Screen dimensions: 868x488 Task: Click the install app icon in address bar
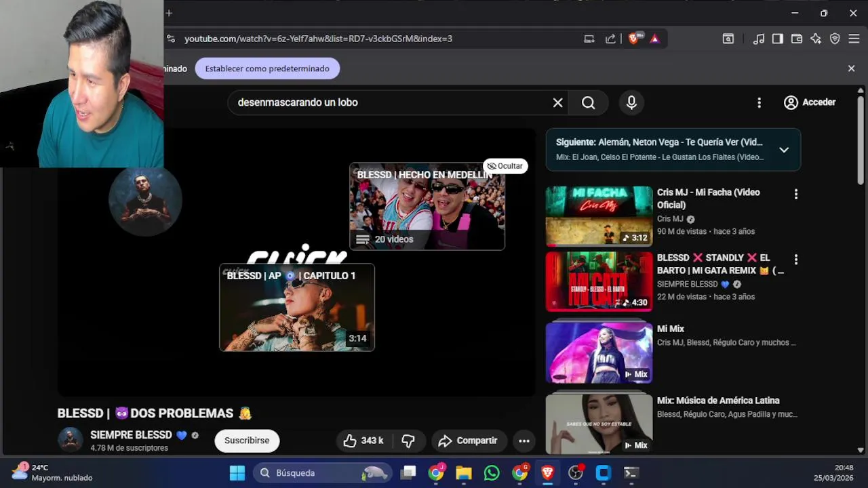point(589,39)
